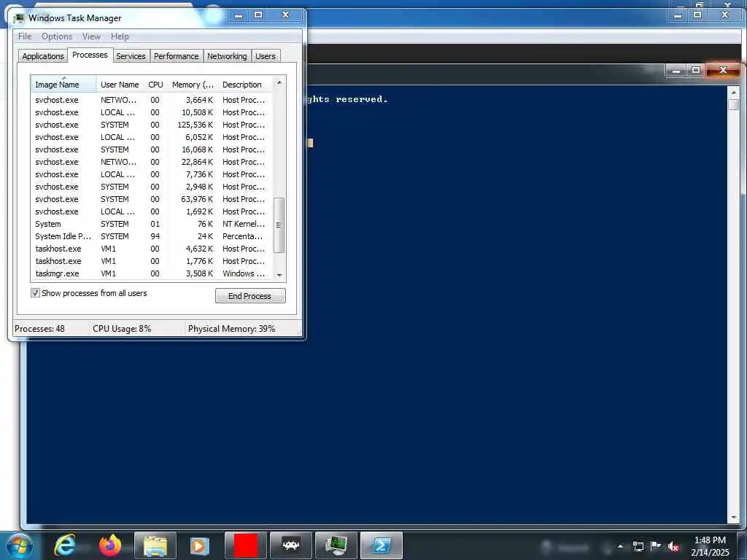Select the taskhost.exe row using 4,632 K

click(152, 249)
